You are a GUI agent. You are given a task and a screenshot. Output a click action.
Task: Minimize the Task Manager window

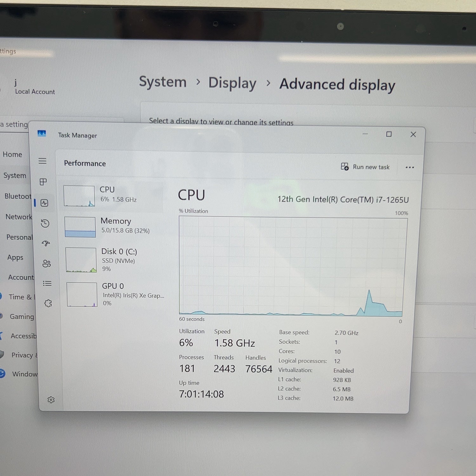tap(365, 134)
